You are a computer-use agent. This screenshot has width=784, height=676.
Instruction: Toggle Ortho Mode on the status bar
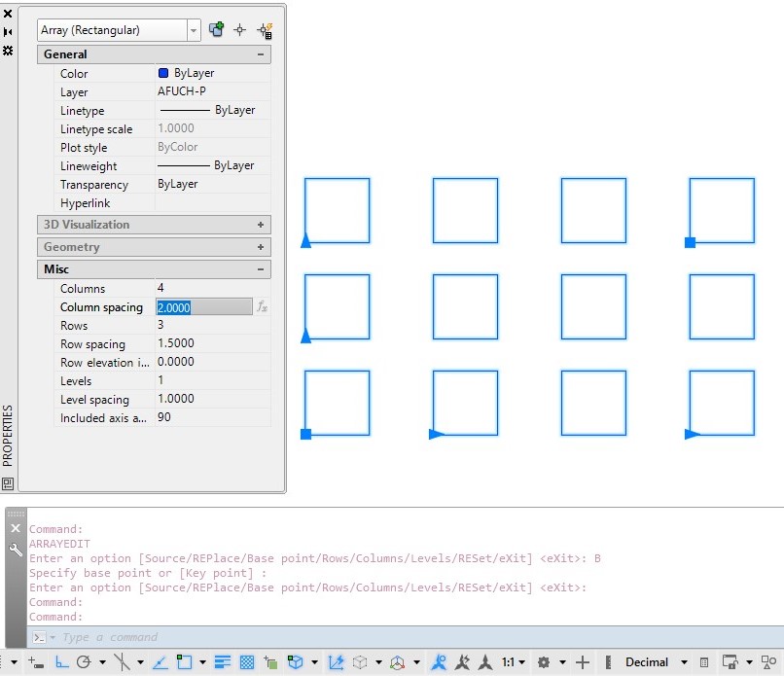point(60,661)
